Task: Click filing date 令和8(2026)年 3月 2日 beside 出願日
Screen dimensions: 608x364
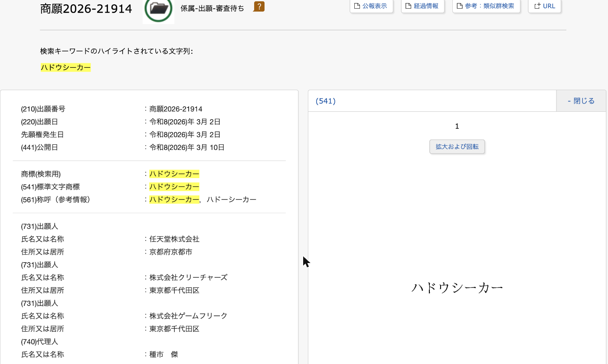Action: pyautogui.click(x=185, y=122)
